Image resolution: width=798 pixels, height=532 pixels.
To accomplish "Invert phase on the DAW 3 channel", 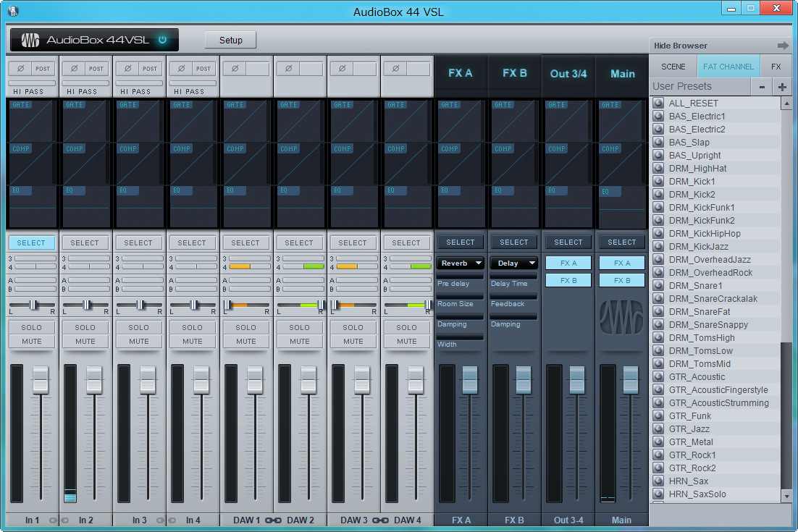I will (342, 69).
